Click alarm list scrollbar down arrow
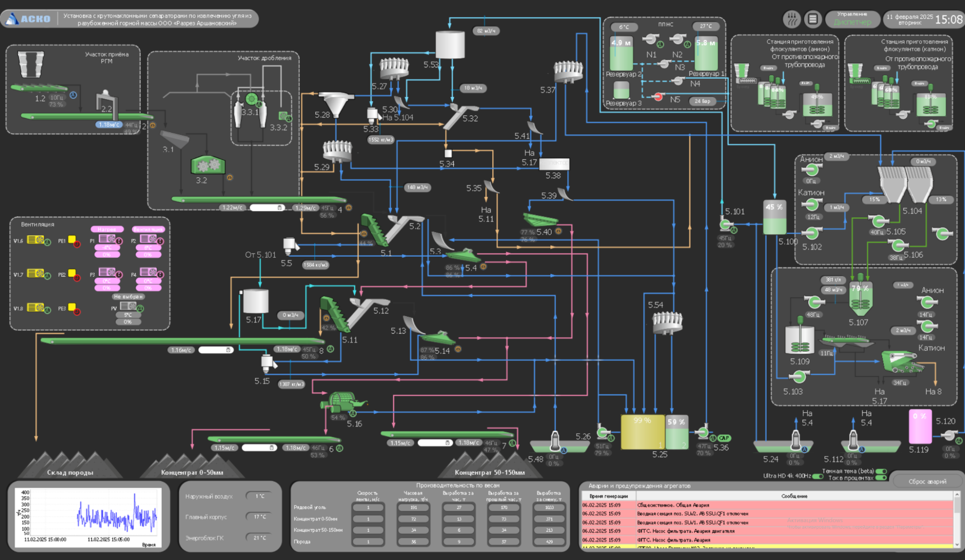The image size is (965, 560). (x=957, y=544)
